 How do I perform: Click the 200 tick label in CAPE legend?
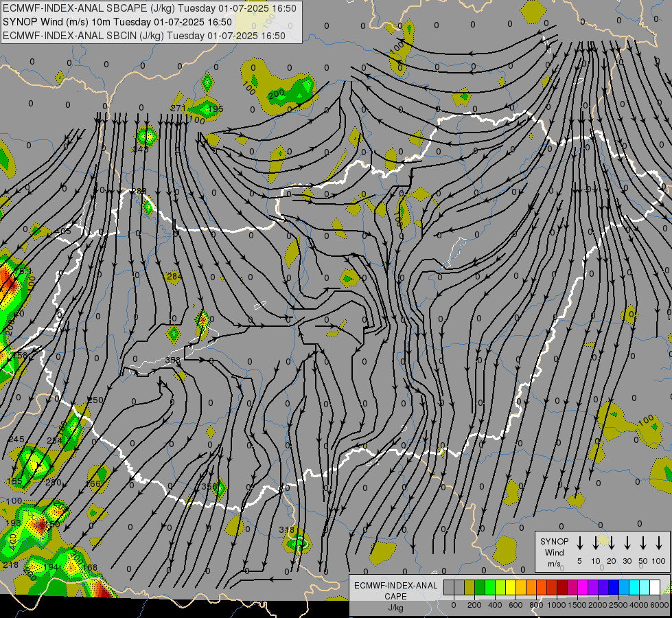pos(474,605)
